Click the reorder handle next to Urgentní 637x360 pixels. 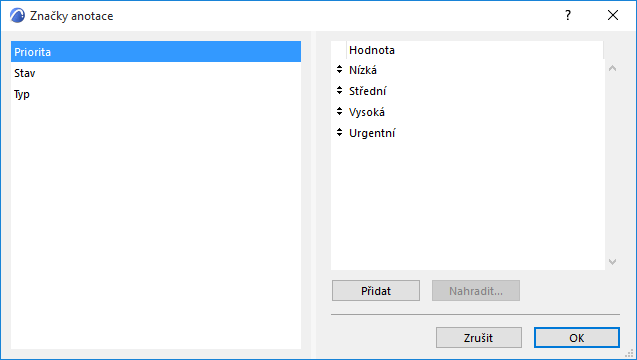coord(339,132)
